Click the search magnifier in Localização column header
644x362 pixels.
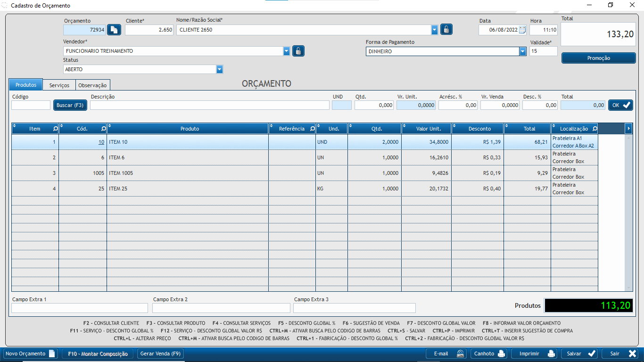pos(594,129)
